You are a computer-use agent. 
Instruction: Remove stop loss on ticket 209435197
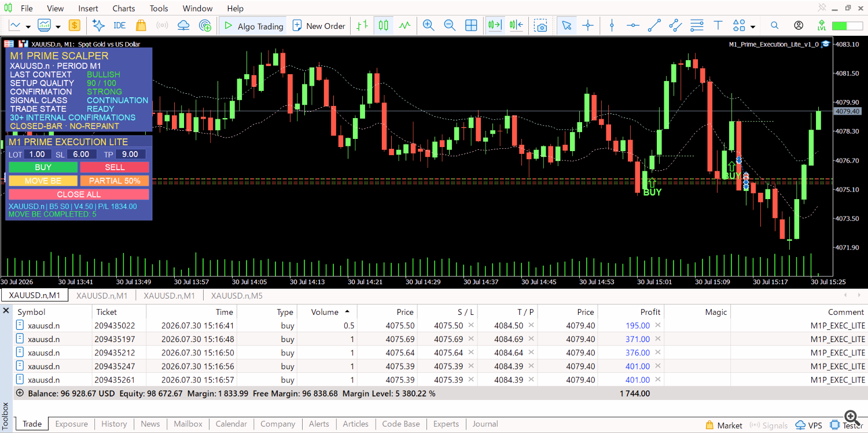(471, 339)
